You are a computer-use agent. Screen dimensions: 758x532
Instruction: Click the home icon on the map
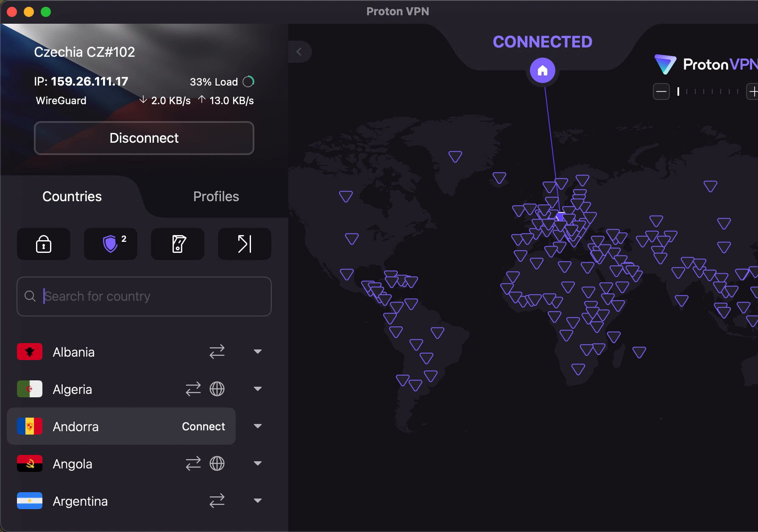543,71
